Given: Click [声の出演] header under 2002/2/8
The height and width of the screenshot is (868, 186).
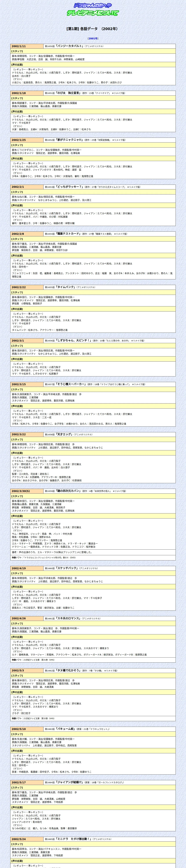Looking at the screenshot, I should coord(93,255).
